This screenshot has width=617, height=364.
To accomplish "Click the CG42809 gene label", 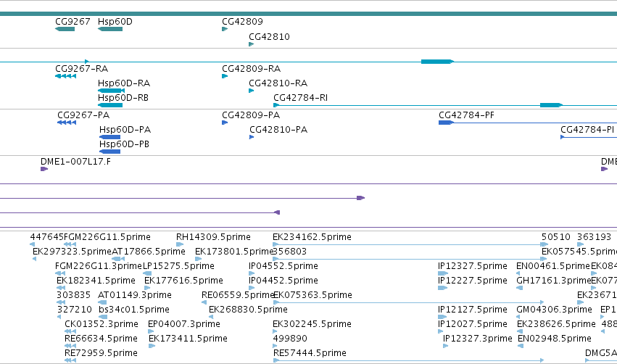I will tap(242, 22).
